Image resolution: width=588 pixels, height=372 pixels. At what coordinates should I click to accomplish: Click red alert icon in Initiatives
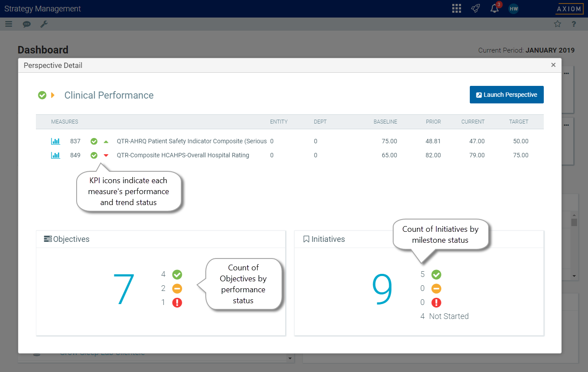(x=436, y=303)
